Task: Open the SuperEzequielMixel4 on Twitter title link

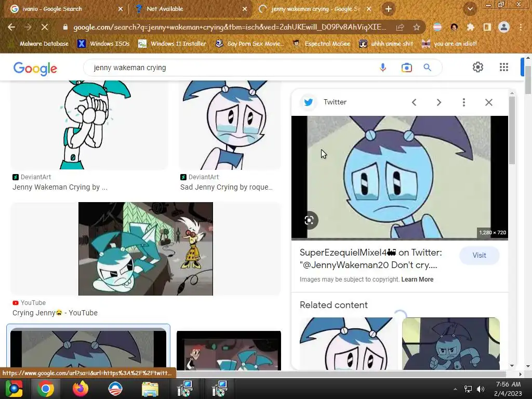Action: coord(371,259)
